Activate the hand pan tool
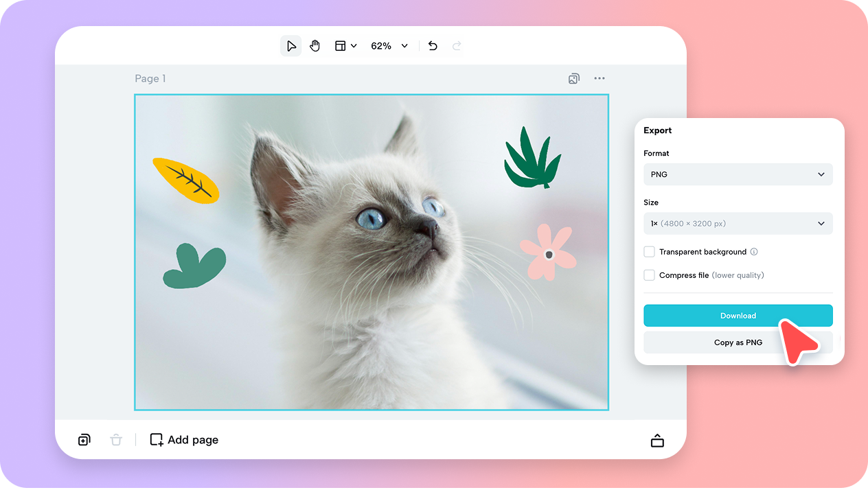This screenshot has width=868, height=490. [315, 46]
